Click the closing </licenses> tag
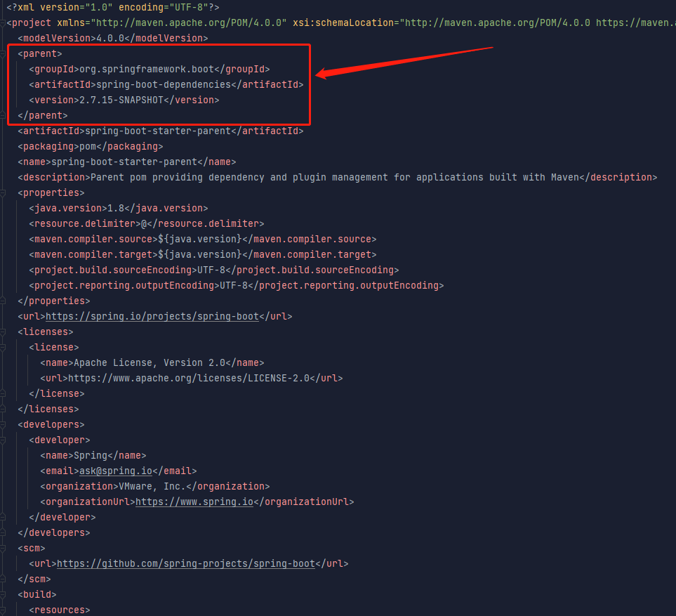 (x=48, y=409)
